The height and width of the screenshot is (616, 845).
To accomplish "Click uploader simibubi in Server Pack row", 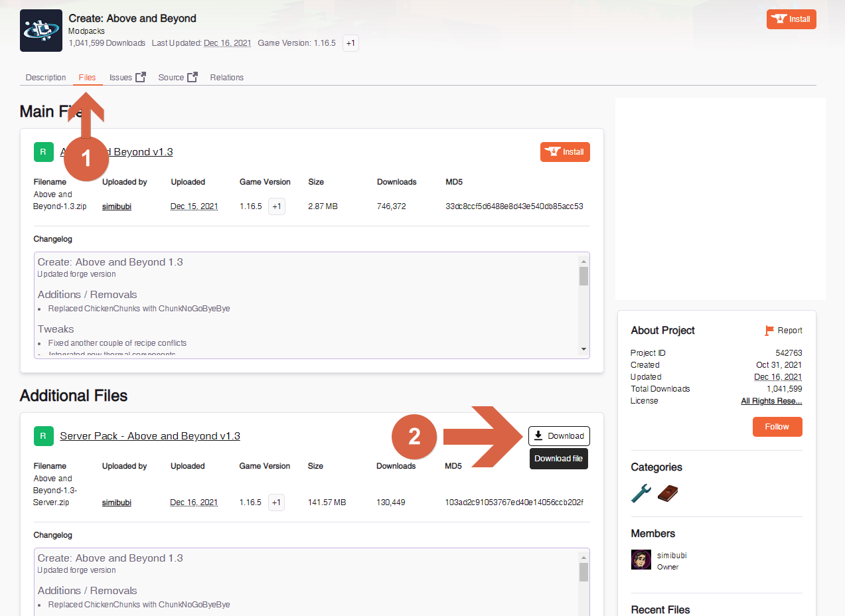I will (117, 502).
